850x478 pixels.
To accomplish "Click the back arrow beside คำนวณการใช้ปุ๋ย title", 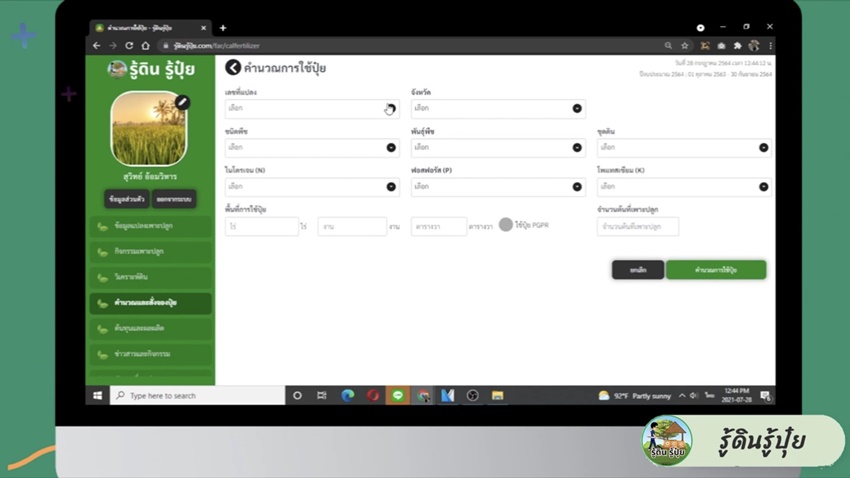I will (x=233, y=68).
